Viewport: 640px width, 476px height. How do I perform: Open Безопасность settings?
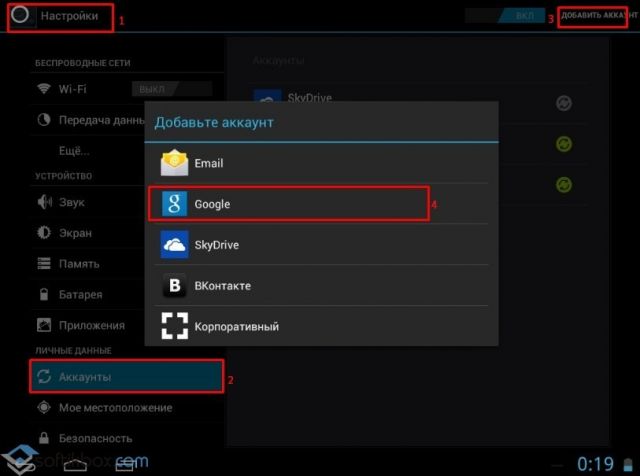[127, 438]
